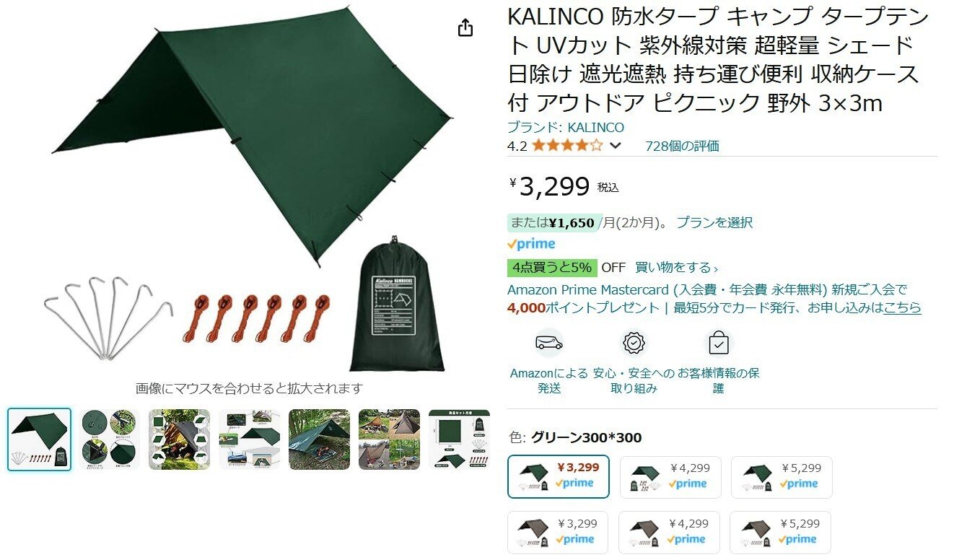Click the safety and security badge icon

click(x=634, y=344)
